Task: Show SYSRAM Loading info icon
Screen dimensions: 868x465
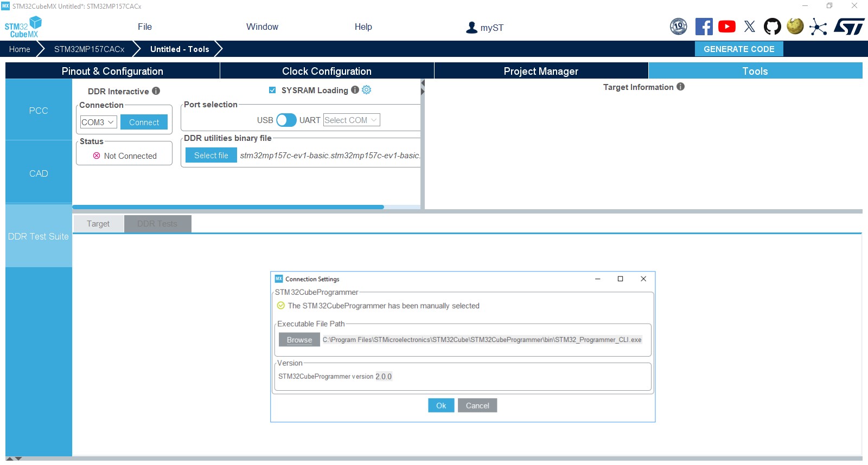Action: click(355, 90)
